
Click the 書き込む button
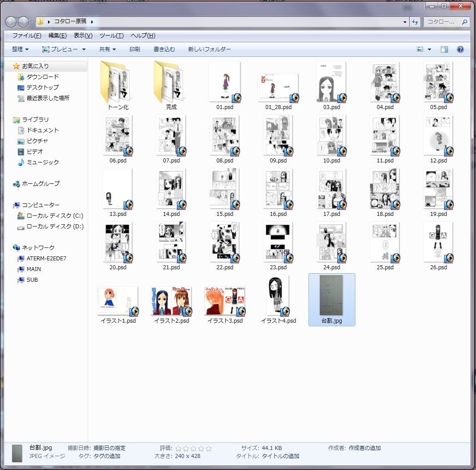tap(164, 49)
